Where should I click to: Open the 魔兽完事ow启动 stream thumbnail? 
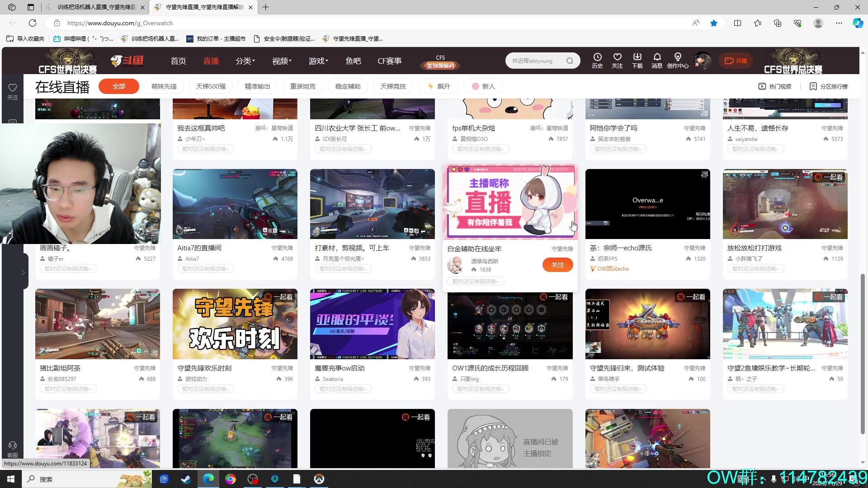point(372,324)
